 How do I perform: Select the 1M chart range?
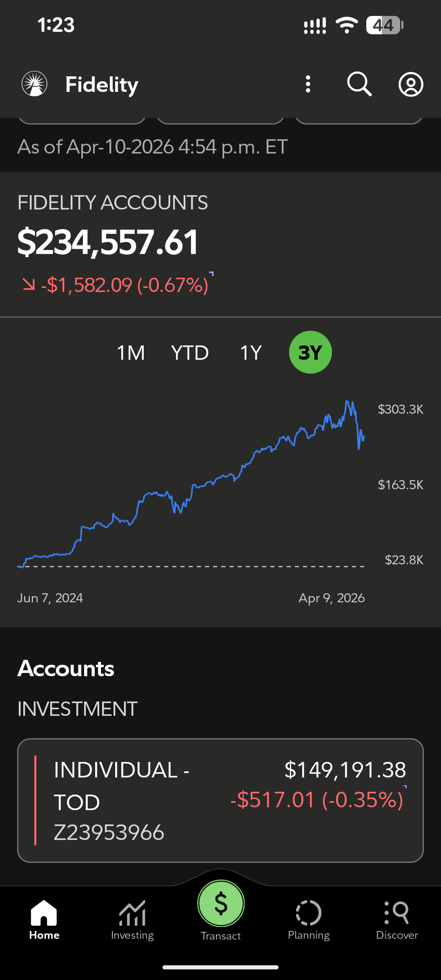point(131,353)
